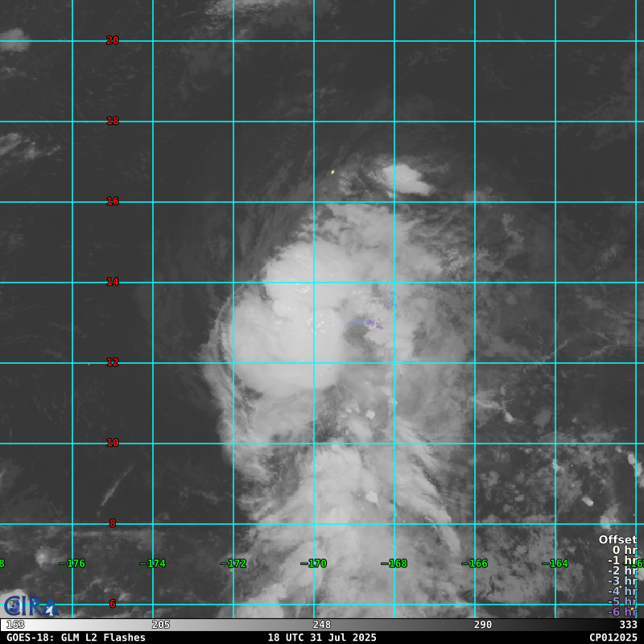Select the -3 hr offset legend entry
The width and height of the screenshot is (644, 644).
point(621,581)
